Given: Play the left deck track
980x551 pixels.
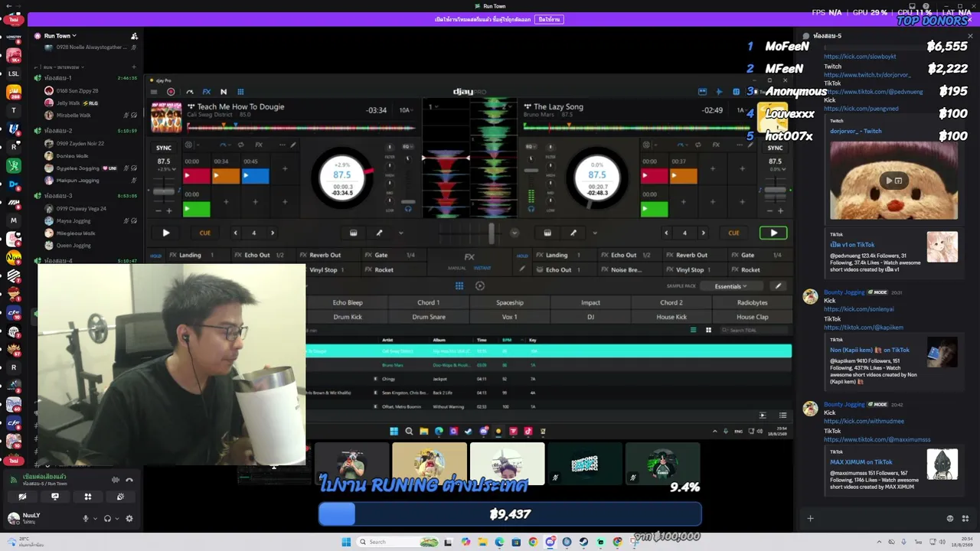Looking at the screenshot, I should [165, 233].
